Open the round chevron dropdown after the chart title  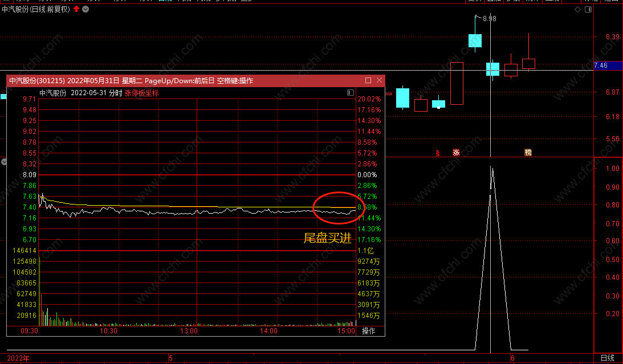click(85, 9)
